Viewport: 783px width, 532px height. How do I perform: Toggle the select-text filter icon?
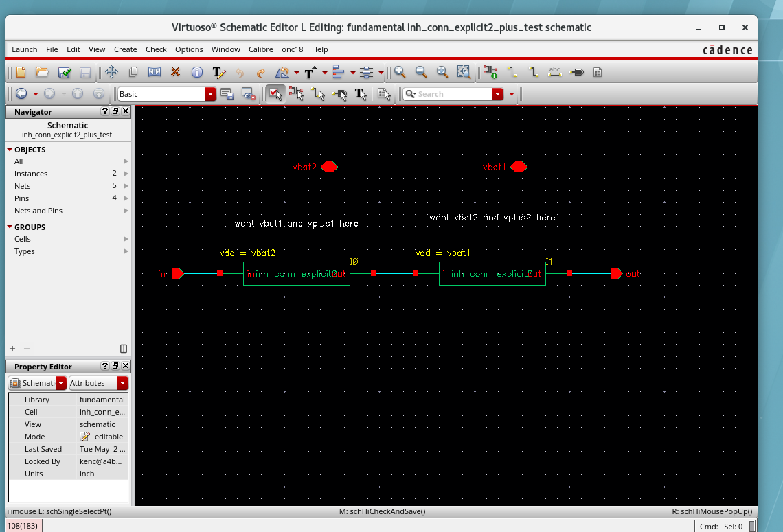[x=361, y=94]
